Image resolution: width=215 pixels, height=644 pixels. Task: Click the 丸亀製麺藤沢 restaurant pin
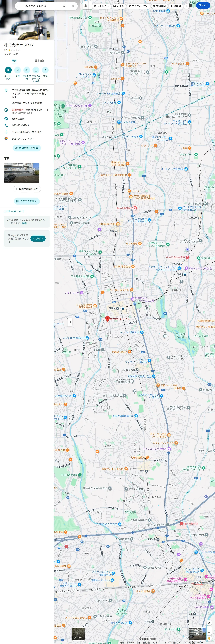point(147,457)
